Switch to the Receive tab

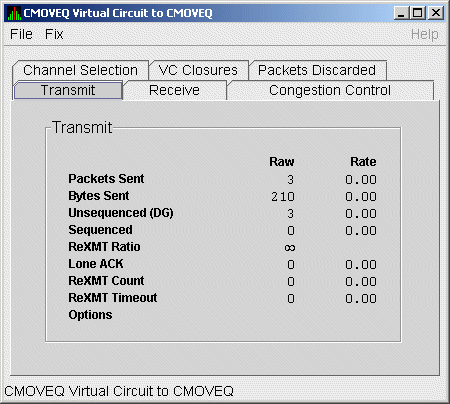174,90
